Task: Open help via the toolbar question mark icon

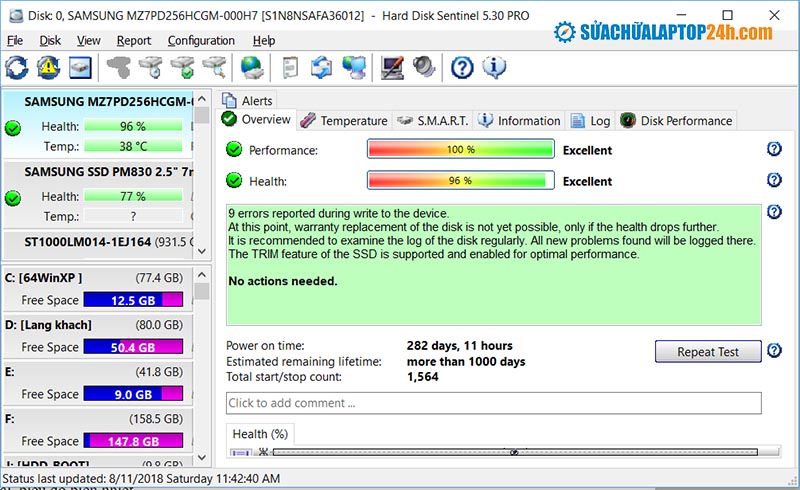Action: [x=461, y=67]
